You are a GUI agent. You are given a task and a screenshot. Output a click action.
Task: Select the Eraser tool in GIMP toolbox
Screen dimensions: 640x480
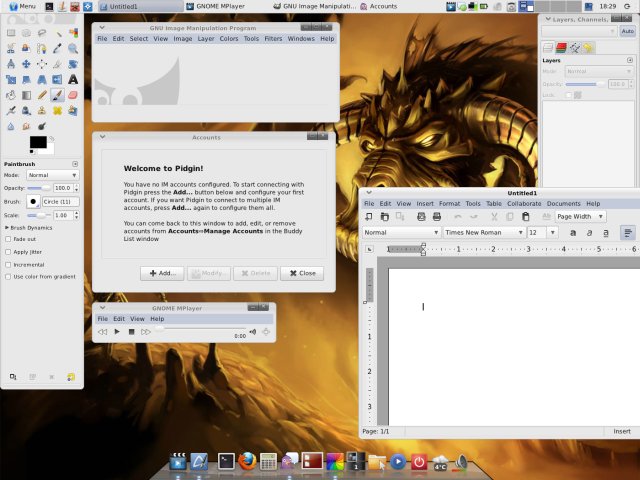74,96
